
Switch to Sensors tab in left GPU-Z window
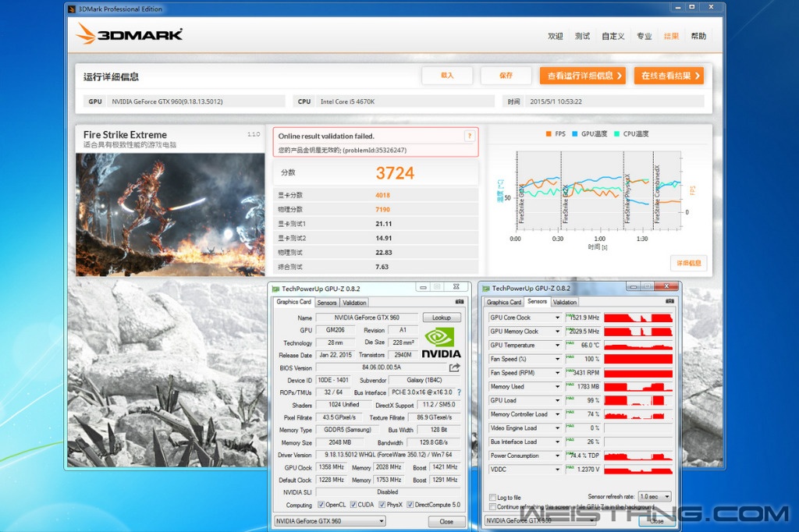(327, 303)
